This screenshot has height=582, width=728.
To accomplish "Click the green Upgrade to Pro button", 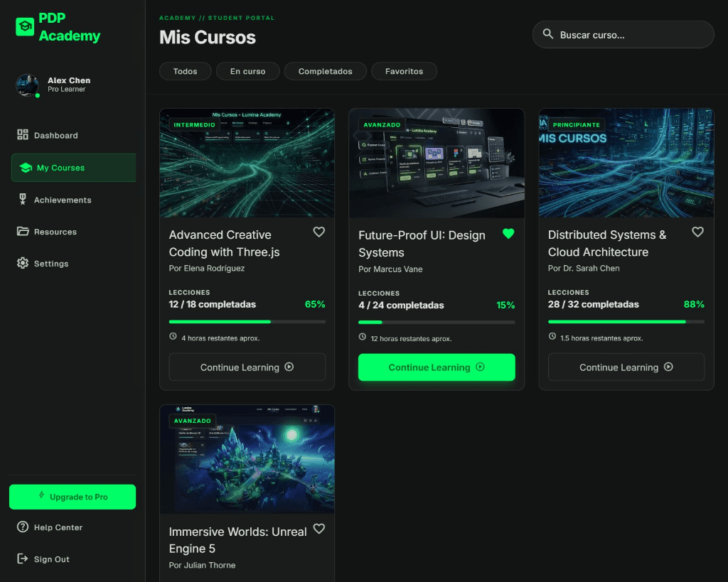I will [73, 497].
